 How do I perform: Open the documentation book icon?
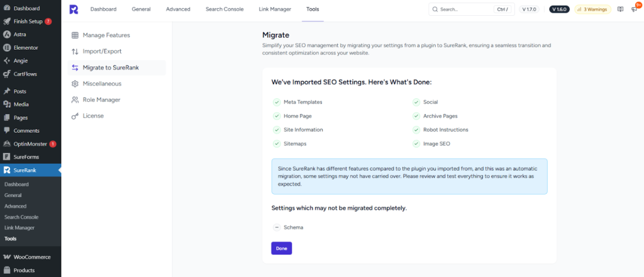coord(621,9)
